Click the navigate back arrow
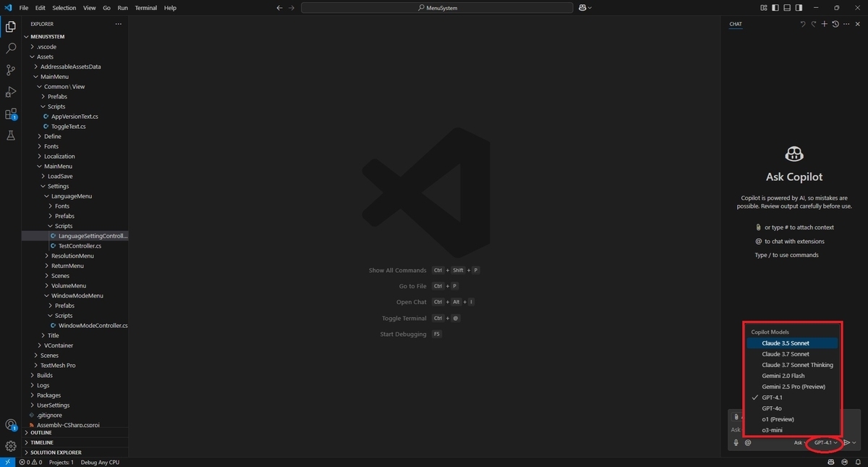The image size is (868, 467). tap(280, 8)
